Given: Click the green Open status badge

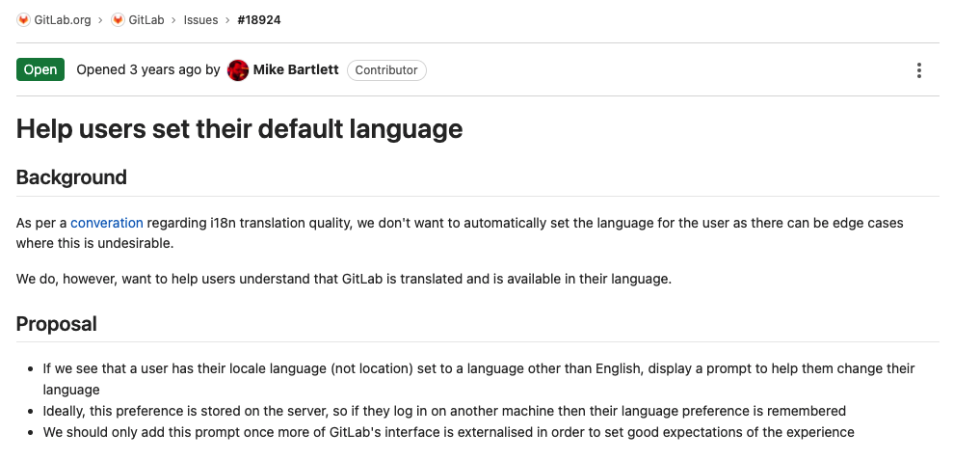Looking at the screenshot, I should tap(40, 69).
